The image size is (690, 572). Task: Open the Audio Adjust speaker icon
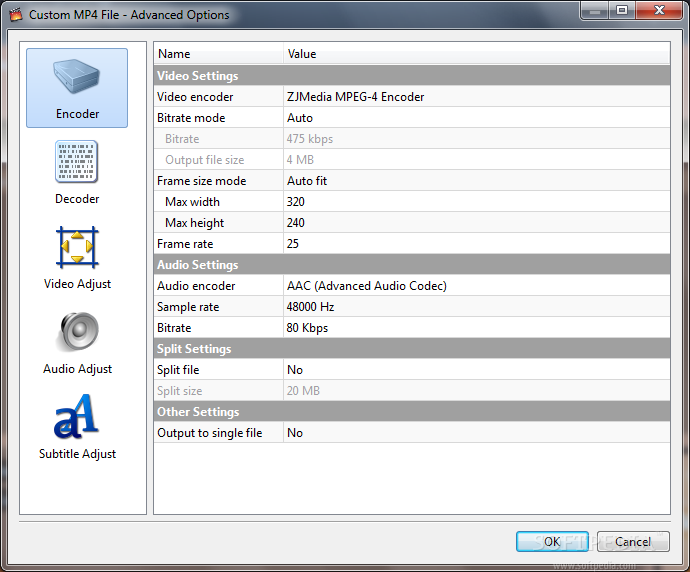78,332
